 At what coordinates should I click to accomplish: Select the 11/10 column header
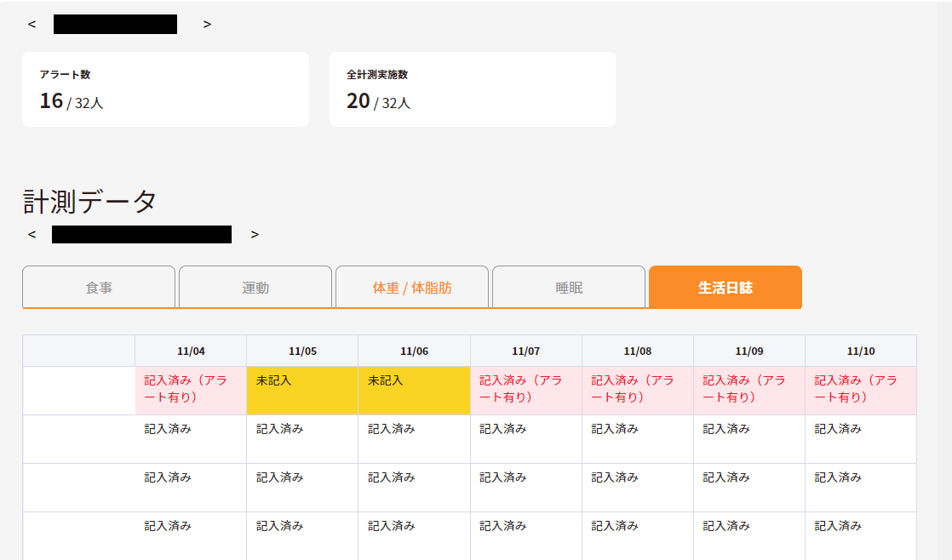(861, 351)
